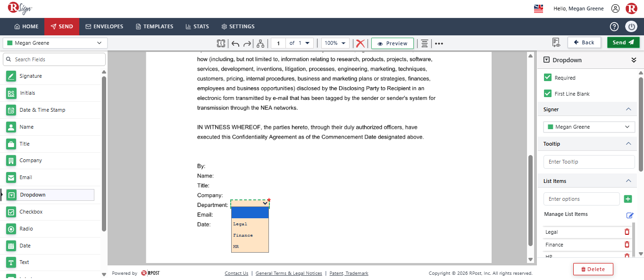Select Legal in the document dropdown list
This screenshot has height=280, width=644.
tap(250, 224)
